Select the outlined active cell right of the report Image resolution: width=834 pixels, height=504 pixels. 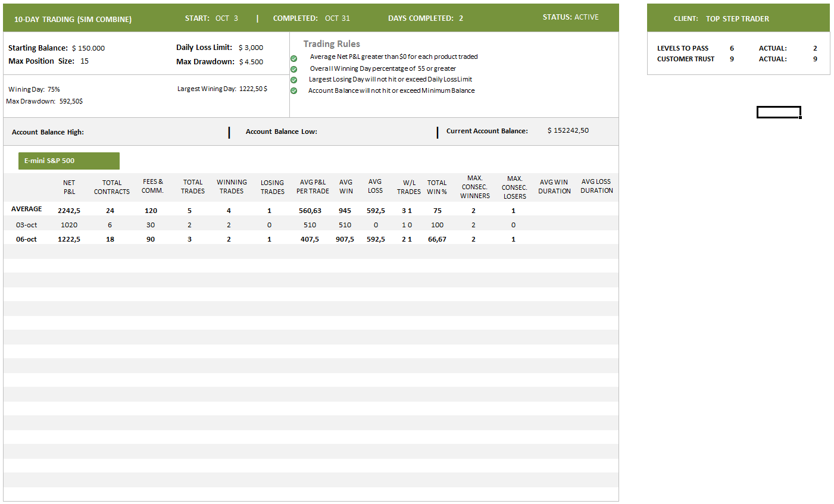click(x=779, y=112)
